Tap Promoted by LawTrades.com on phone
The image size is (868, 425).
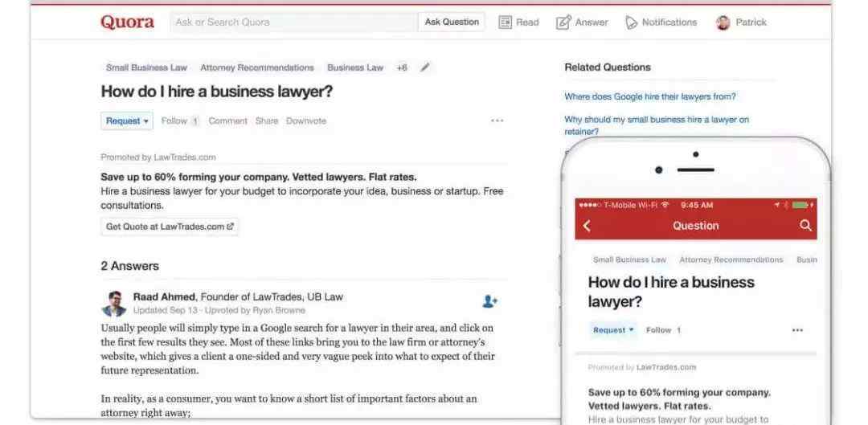click(x=642, y=367)
